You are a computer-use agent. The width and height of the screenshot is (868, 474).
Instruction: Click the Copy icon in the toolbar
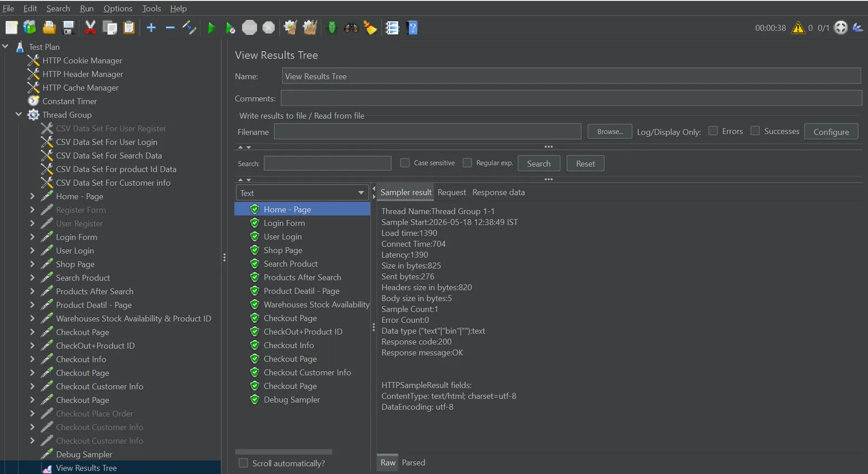point(110,28)
